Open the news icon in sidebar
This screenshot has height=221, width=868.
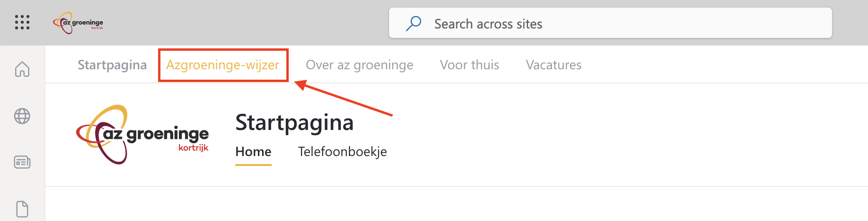[22, 162]
